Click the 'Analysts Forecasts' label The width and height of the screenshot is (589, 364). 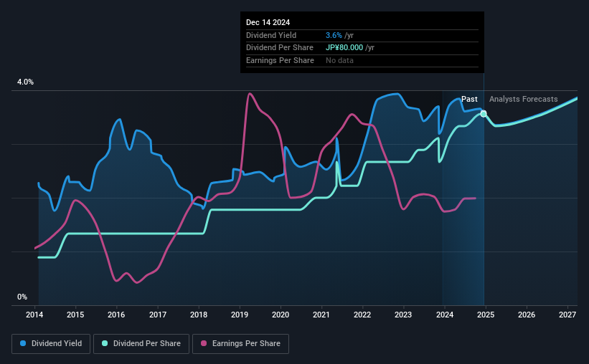[523, 99]
